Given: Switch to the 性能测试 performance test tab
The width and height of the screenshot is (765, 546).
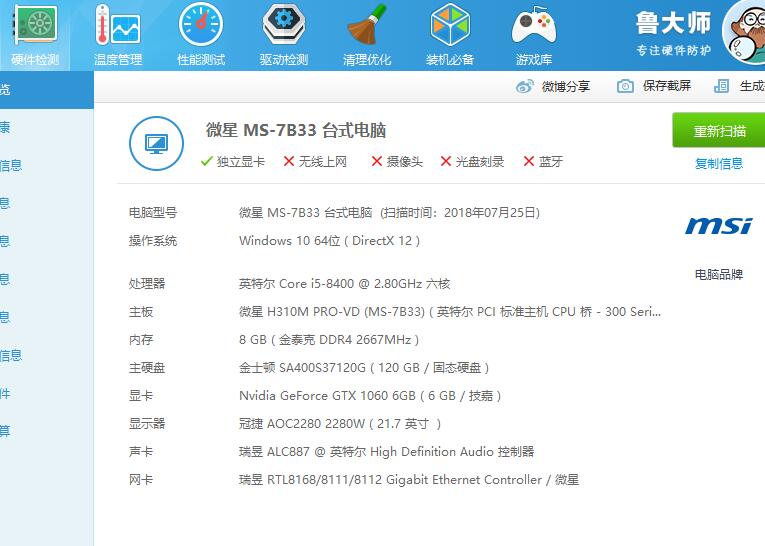Looking at the screenshot, I should [x=201, y=35].
